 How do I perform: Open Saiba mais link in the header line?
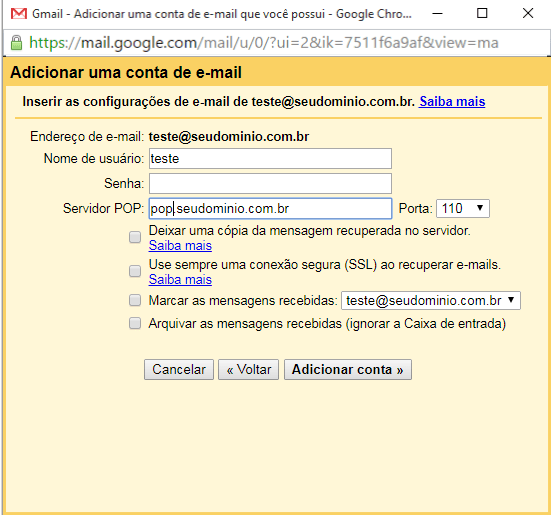[x=452, y=102]
